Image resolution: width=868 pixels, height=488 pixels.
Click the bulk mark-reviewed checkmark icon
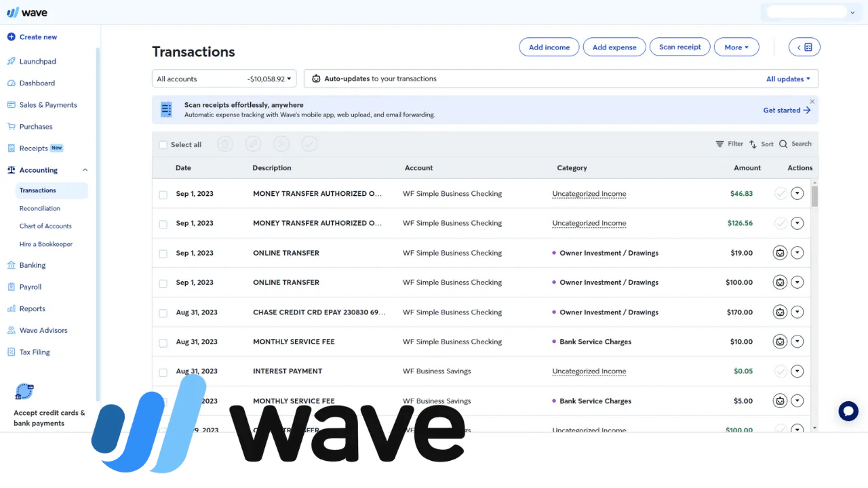click(309, 144)
